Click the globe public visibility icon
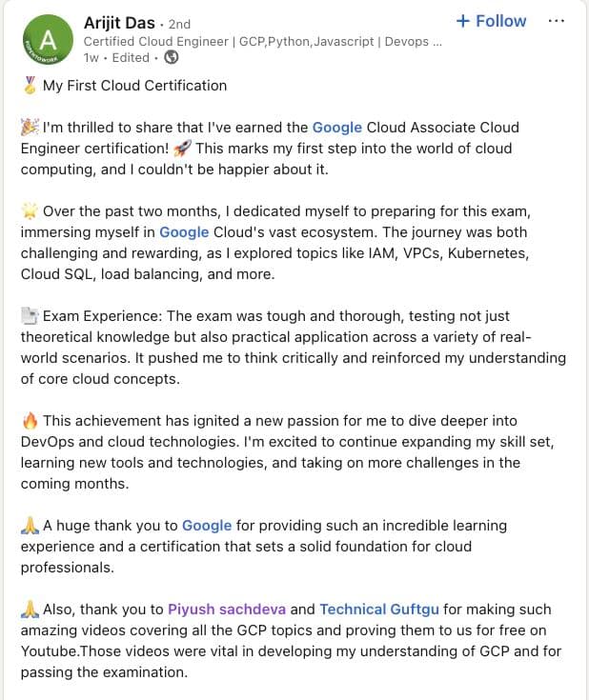 [x=172, y=57]
